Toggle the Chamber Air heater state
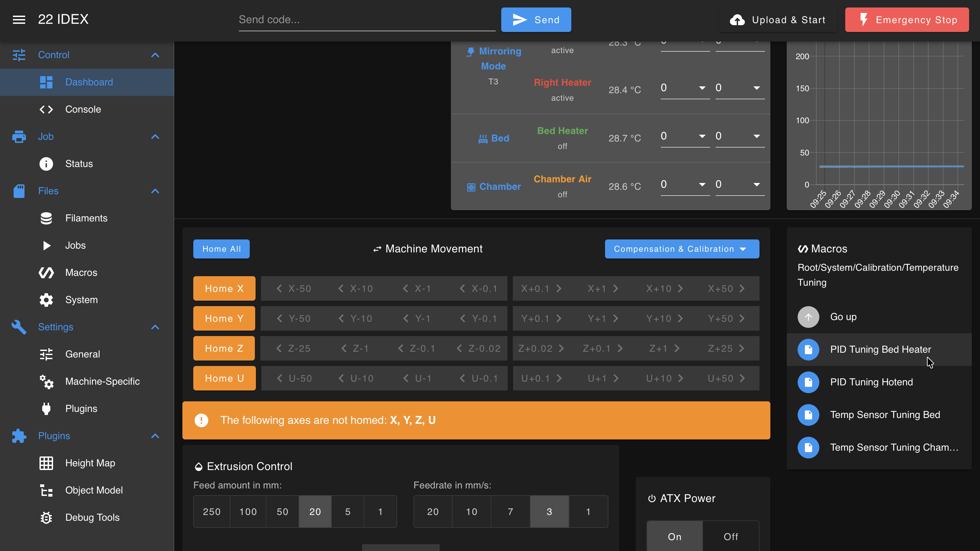Image resolution: width=980 pixels, height=551 pixels. click(562, 179)
